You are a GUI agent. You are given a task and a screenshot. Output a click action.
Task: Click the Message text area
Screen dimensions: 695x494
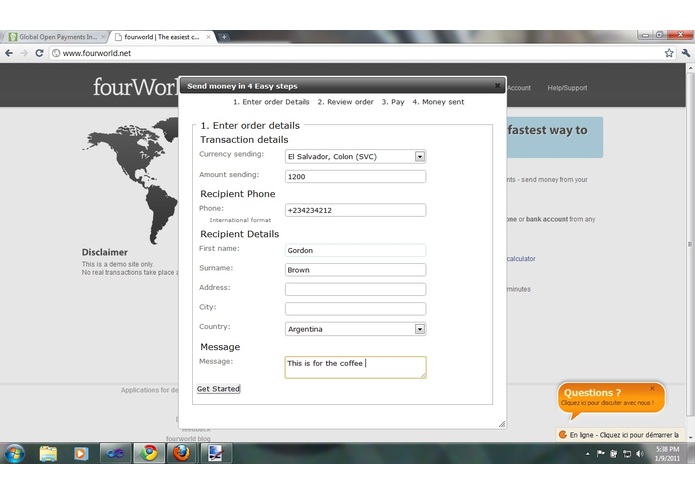(x=355, y=367)
